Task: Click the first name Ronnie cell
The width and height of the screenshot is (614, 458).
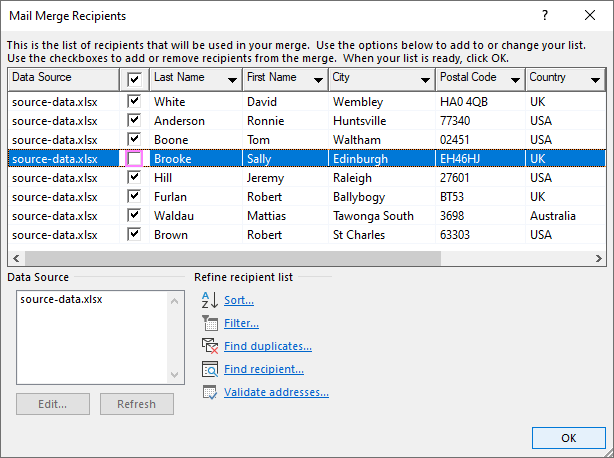Action: coord(285,121)
